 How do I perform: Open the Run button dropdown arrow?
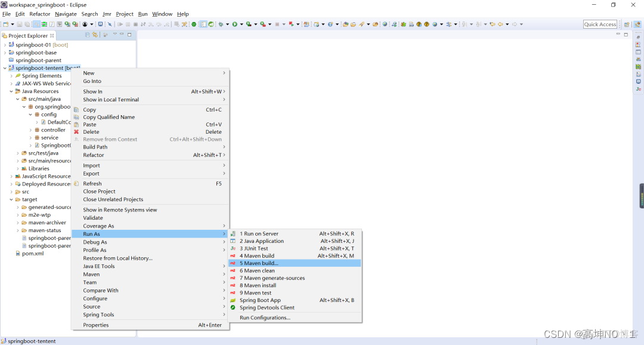(x=241, y=24)
